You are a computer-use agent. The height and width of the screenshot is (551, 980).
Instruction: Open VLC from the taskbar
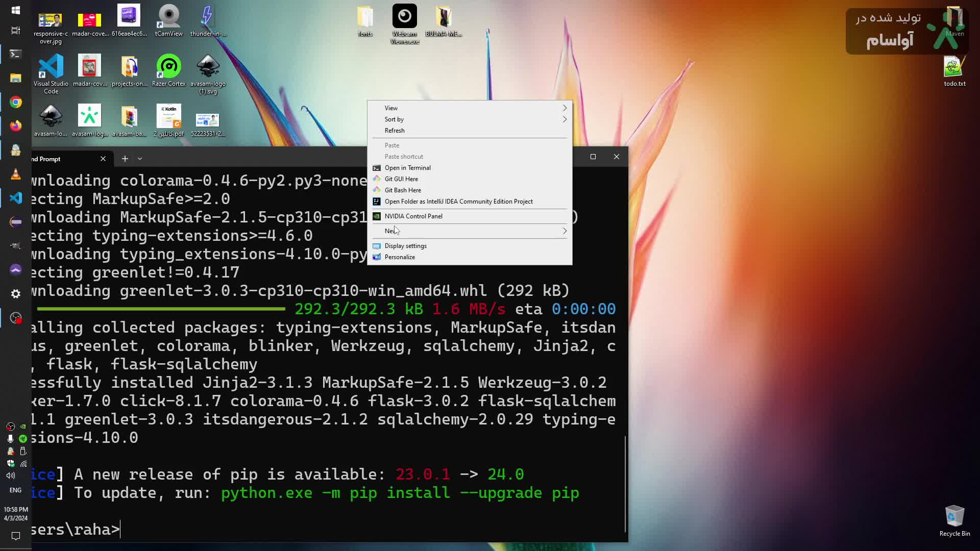[16, 174]
